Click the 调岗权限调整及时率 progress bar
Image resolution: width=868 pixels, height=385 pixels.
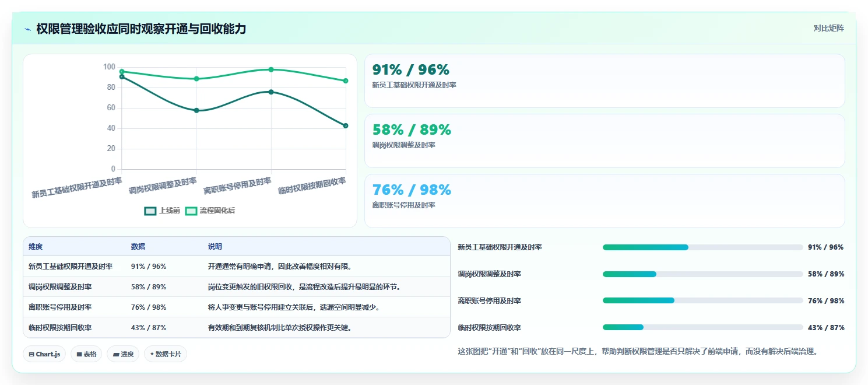[x=703, y=274]
